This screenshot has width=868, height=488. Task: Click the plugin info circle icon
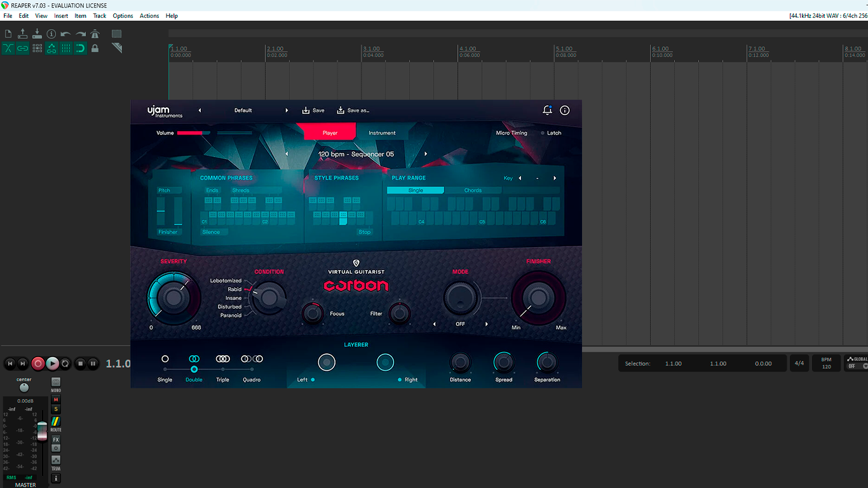(x=565, y=110)
